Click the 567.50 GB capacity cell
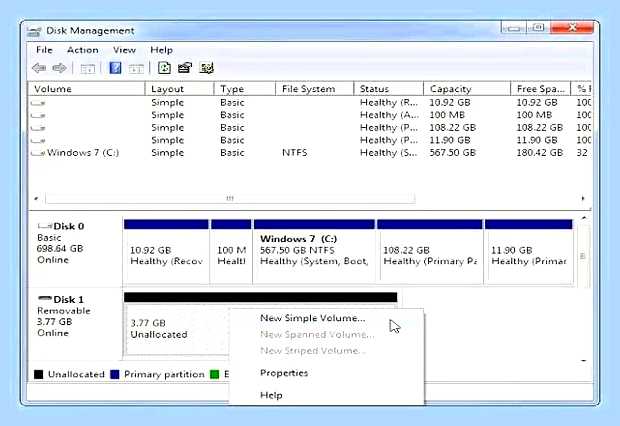Screen dimensions: 620x426 (x=452, y=153)
